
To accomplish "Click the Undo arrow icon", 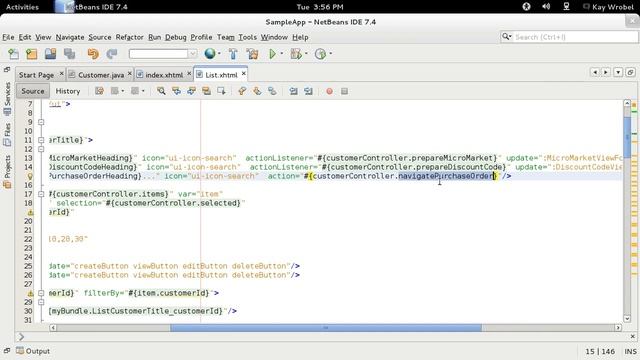I will click(x=93, y=54).
